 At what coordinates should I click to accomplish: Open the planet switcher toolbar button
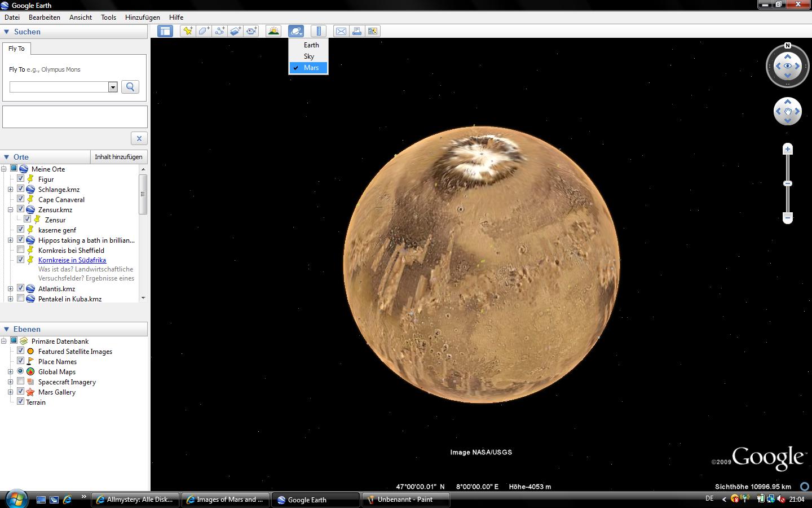(x=296, y=31)
